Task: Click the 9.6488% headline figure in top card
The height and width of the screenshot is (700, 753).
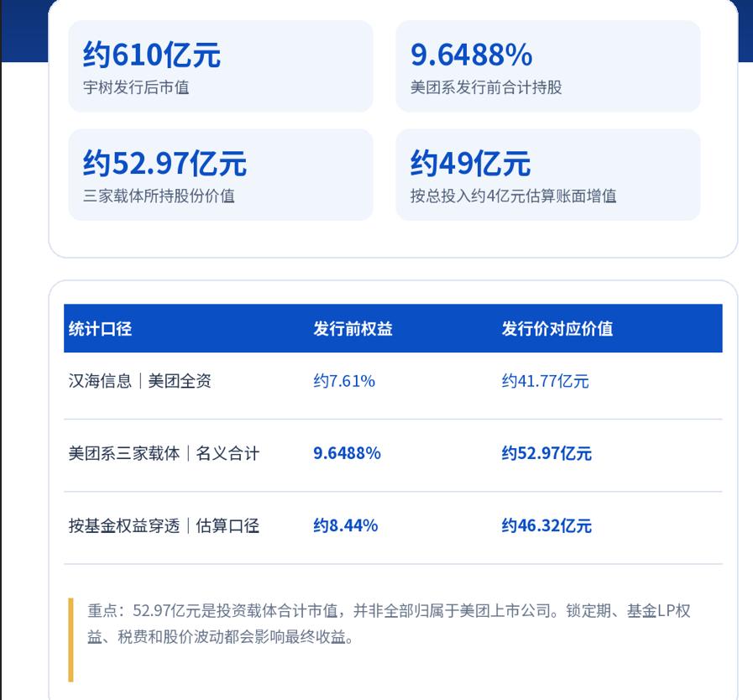Action: tap(471, 55)
